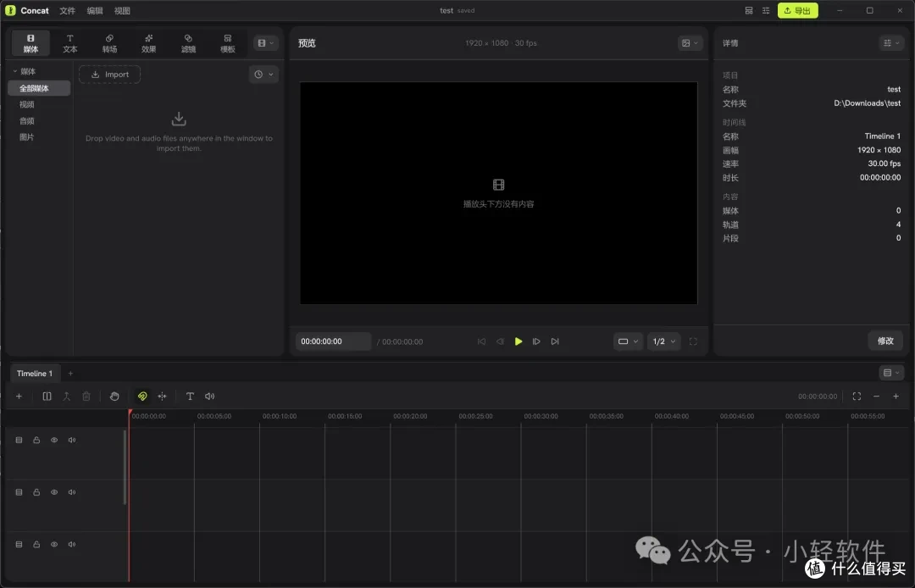Click the speaker audio icon in timeline toolbar
This screenshot has width=915, height=588.
(x=209, y=396)
